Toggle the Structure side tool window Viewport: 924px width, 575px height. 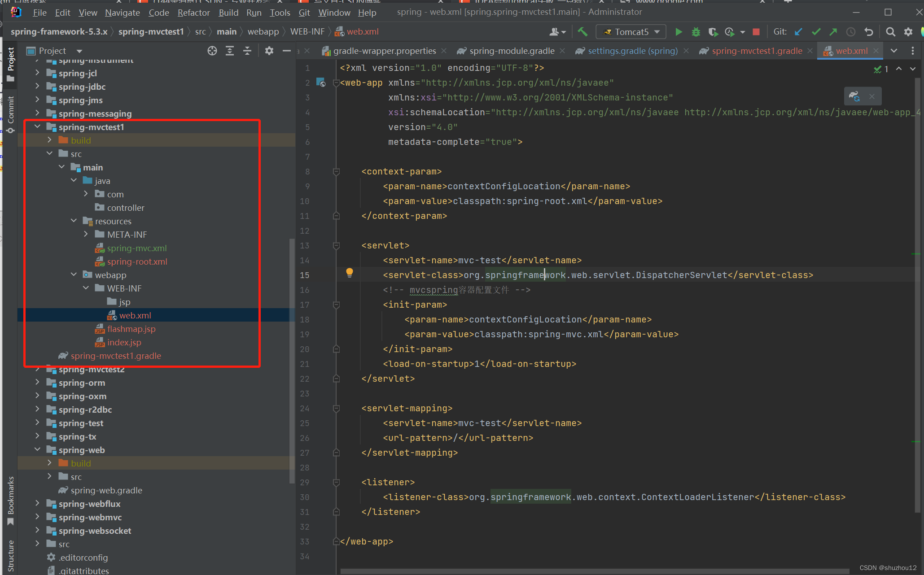point(11,555)
